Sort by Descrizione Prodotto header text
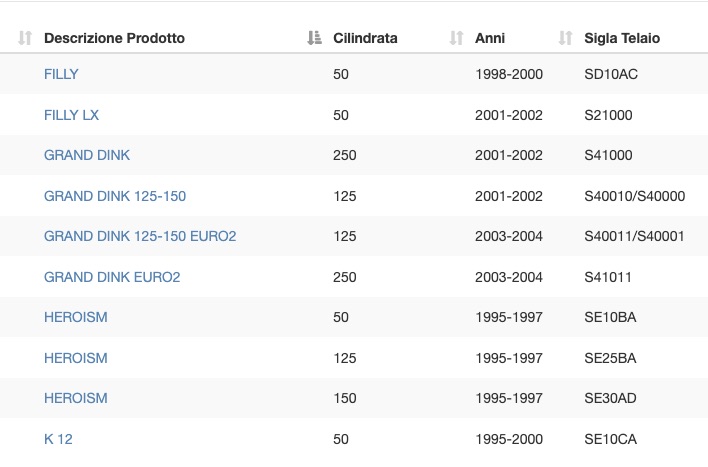This screenshot has height=467, width=708. (114, 38)
